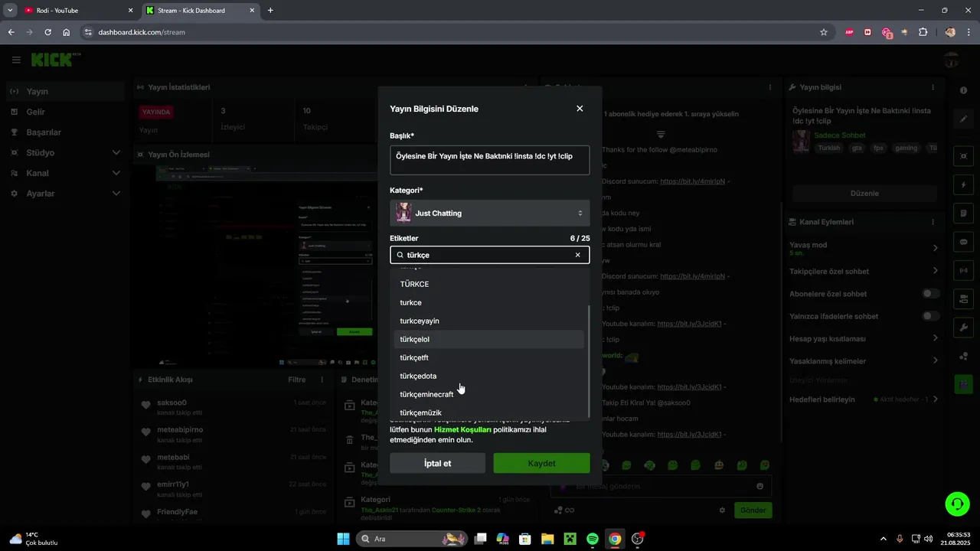
Task: Clear the türkçe tag search text
Action: 577,255
